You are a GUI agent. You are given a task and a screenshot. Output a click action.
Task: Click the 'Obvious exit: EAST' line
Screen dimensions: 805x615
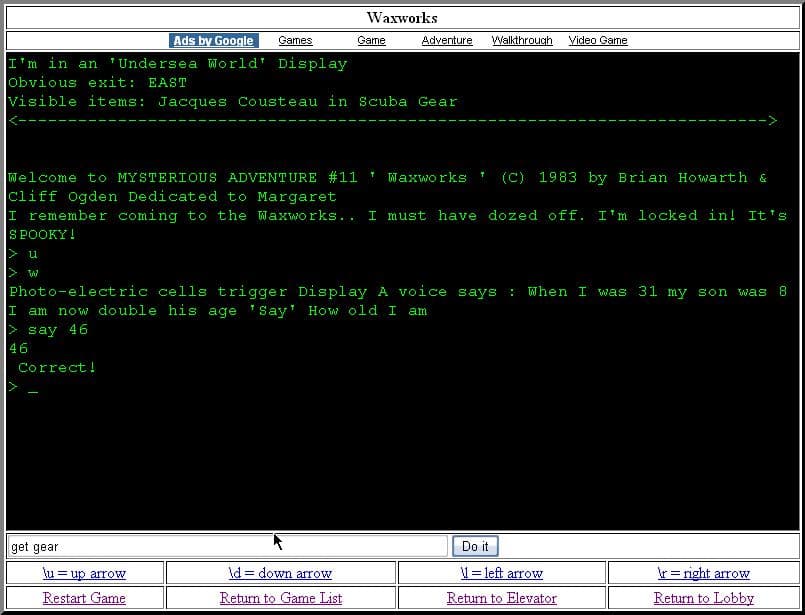click(98, 83)
